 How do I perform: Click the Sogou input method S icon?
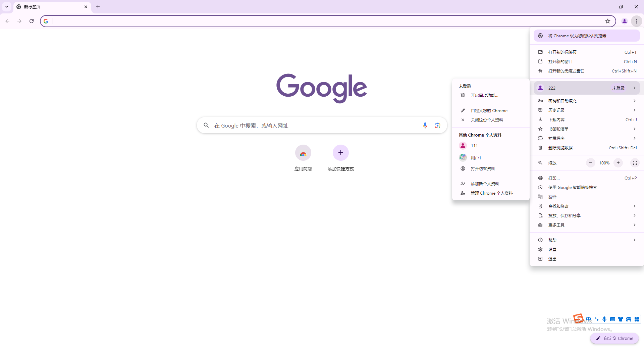(x=578, y=318)
